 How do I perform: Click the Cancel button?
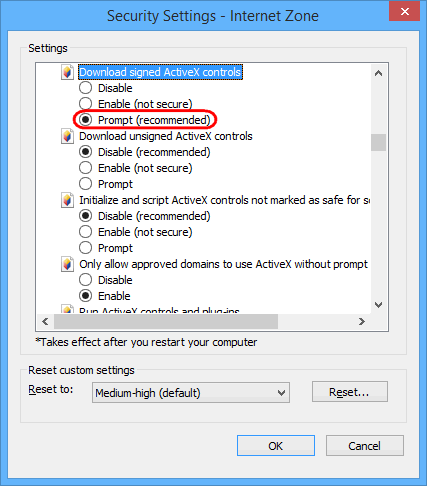pos(365,446)
